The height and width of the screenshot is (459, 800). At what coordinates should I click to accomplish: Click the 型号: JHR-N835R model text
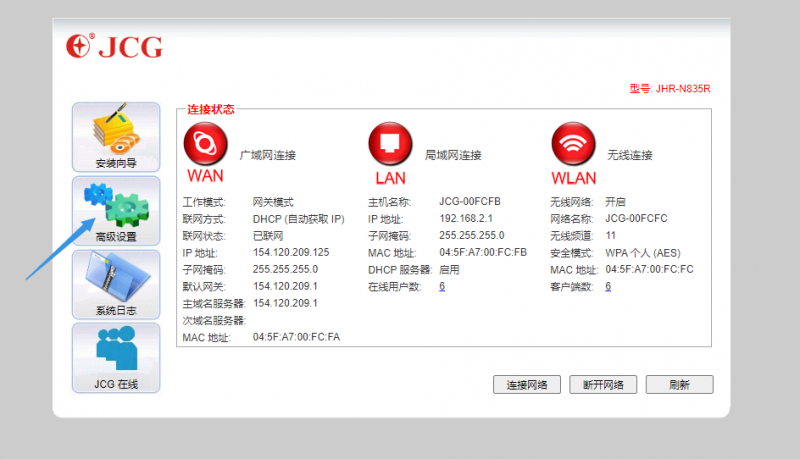pos(669,89)
